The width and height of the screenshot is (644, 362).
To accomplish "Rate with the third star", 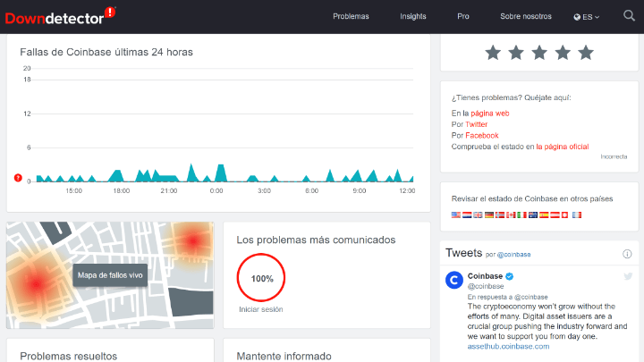I will click(539, 53).
